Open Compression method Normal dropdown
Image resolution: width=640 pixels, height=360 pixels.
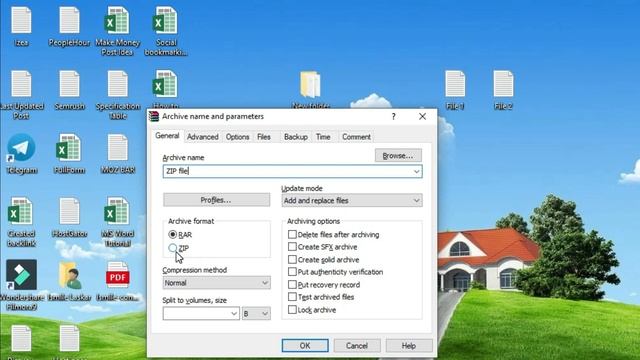pyautogui.click(x=216, y=282)
